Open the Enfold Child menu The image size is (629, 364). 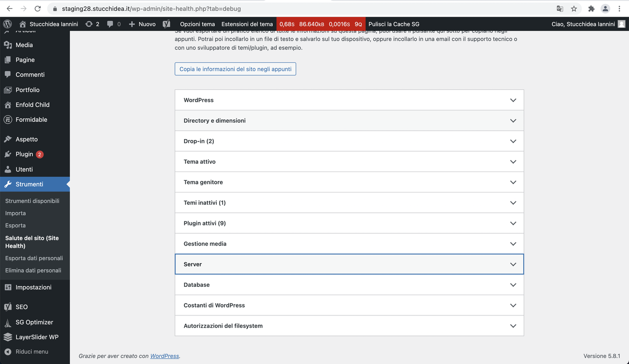(x=32, y=105)
